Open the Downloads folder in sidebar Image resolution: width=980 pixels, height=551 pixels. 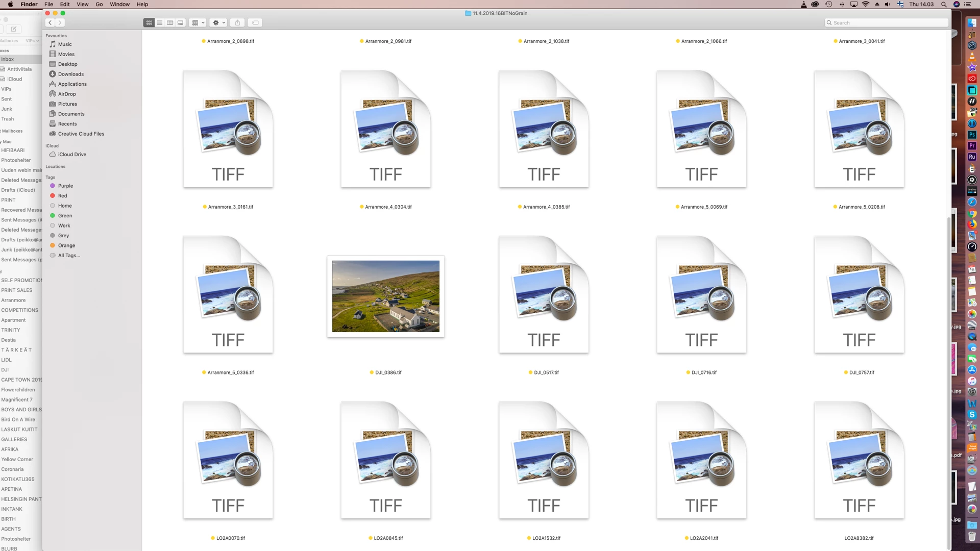coord(70,74)
